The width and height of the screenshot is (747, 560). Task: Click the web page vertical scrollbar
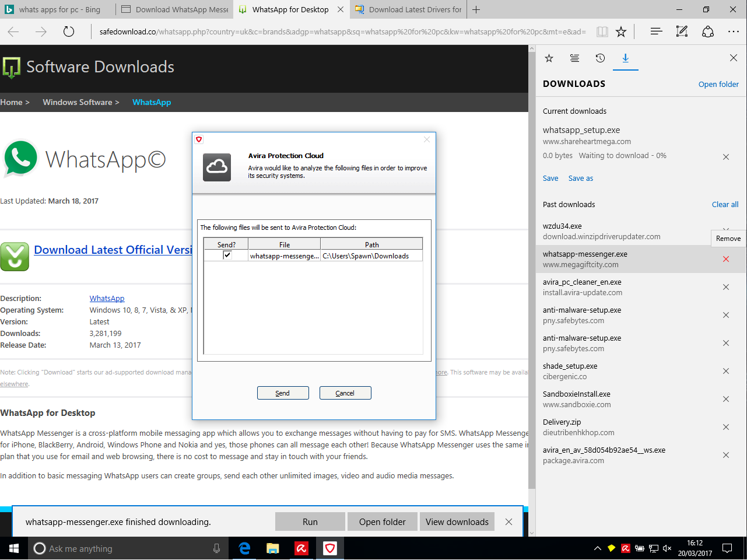[x=531, y=290]
